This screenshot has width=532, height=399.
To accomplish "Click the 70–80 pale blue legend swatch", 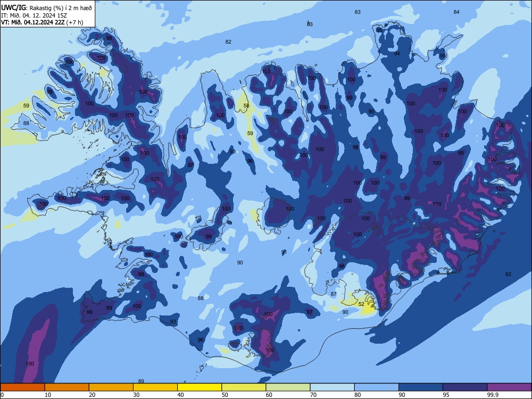I will point(332,387).
